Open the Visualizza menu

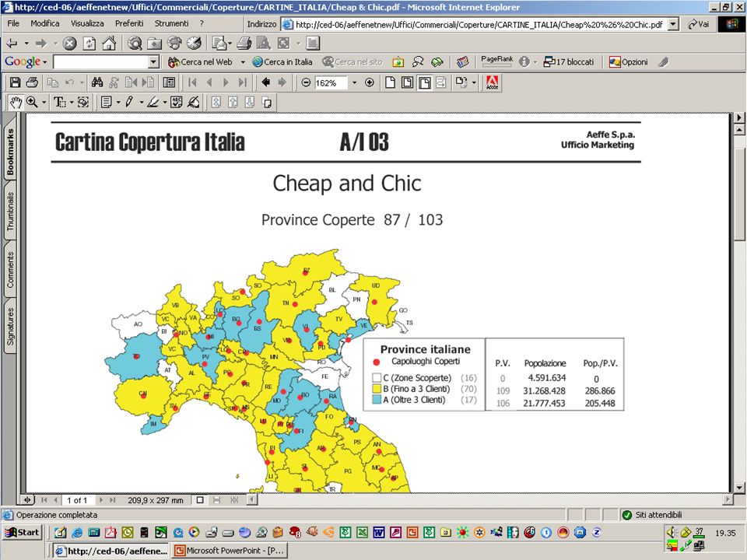click(x=87, y=23)
